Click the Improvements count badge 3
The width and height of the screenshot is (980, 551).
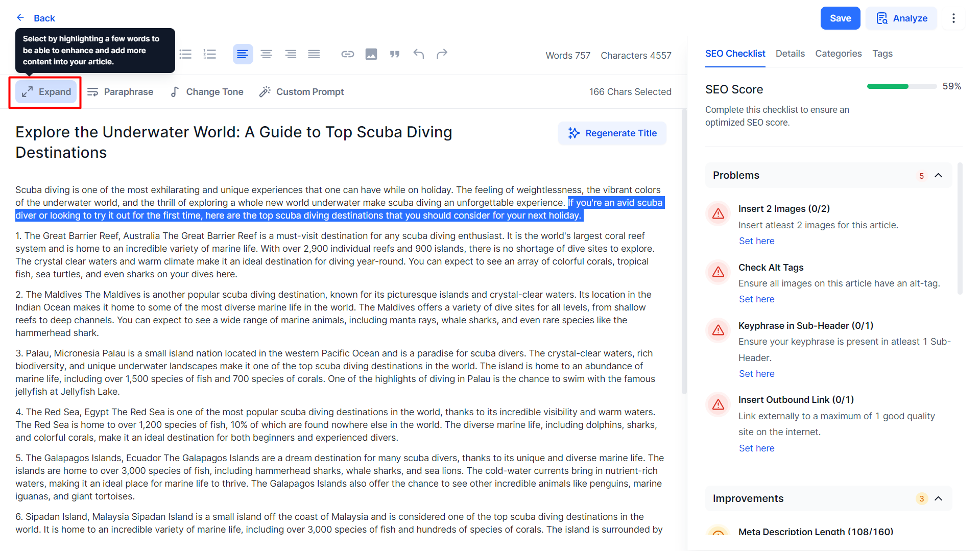(x=921, y=499)
